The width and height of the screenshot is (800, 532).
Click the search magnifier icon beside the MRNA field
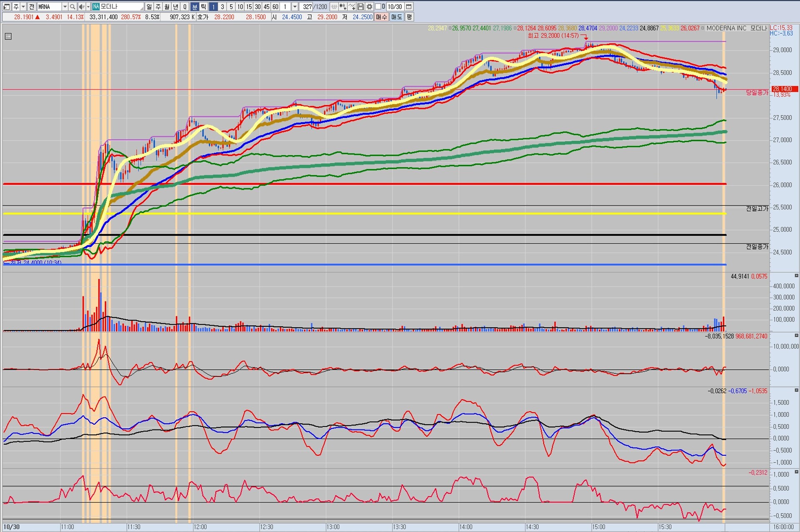(72, 7)
